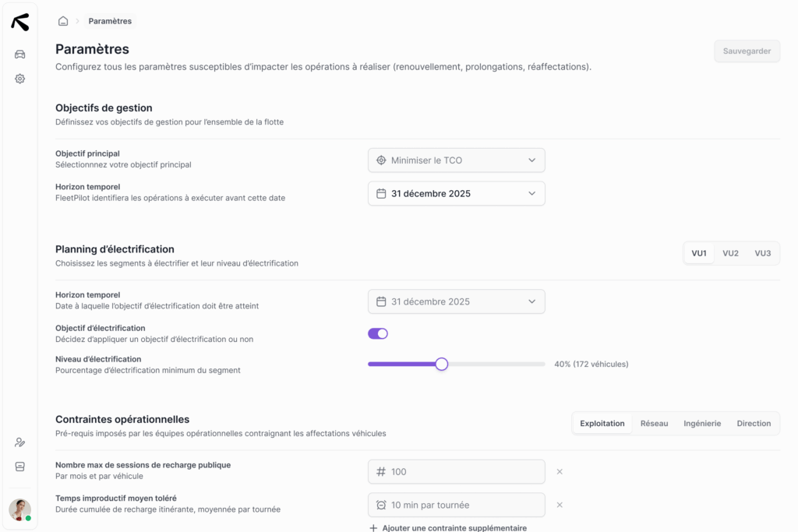Remove the unproductive time constraint
798x532 pixels.
pos(560,505)
